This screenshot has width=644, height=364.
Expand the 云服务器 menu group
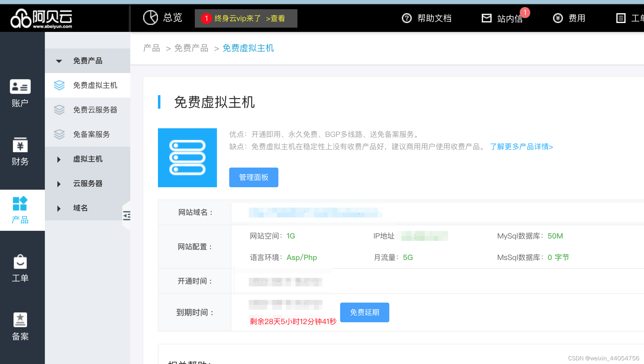[x=88, y=184]
